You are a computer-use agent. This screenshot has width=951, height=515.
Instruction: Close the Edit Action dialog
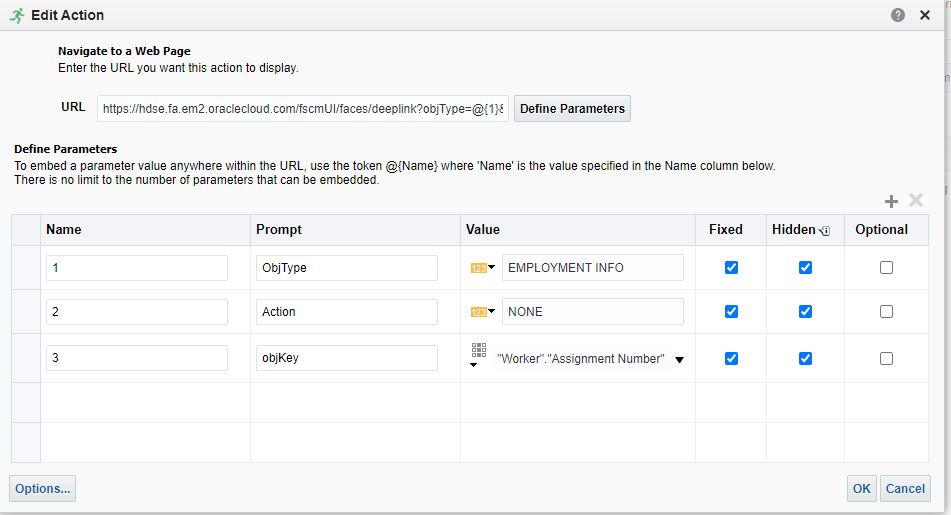[x=925, y=15]
